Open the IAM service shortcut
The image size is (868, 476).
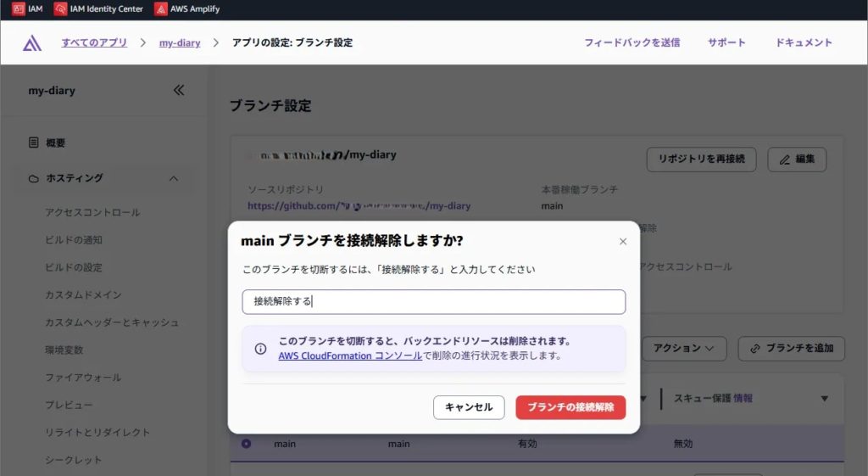(28, 9)
